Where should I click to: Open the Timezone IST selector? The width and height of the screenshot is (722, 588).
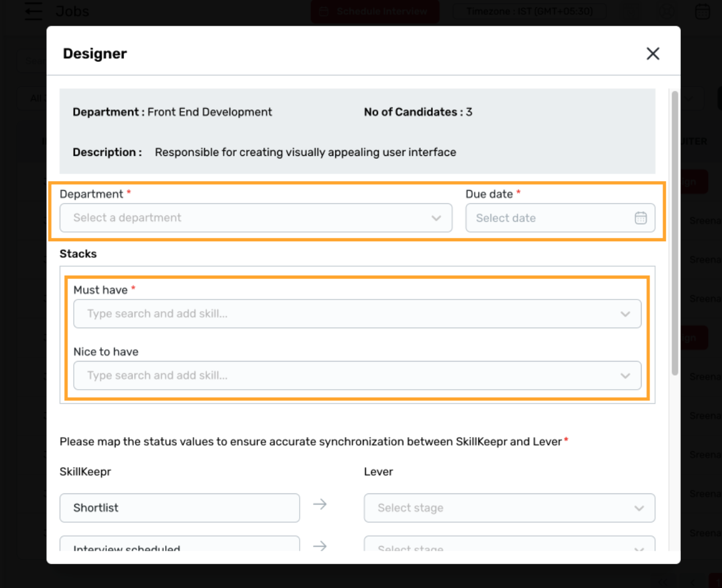tap(529, 10)
